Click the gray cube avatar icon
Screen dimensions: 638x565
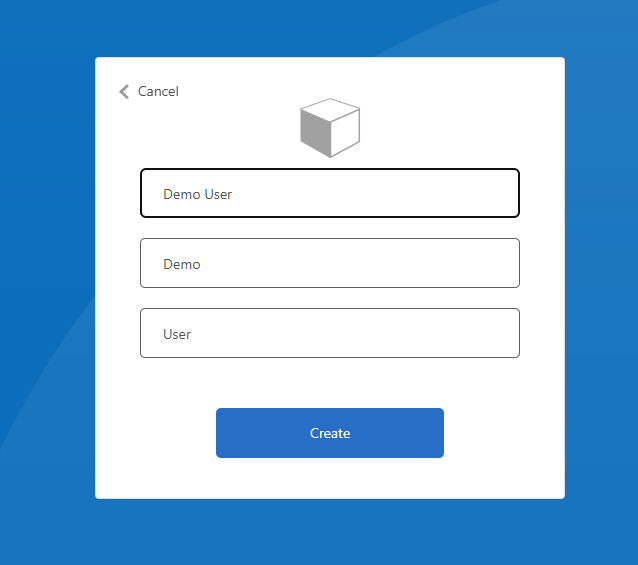point(330,128)
